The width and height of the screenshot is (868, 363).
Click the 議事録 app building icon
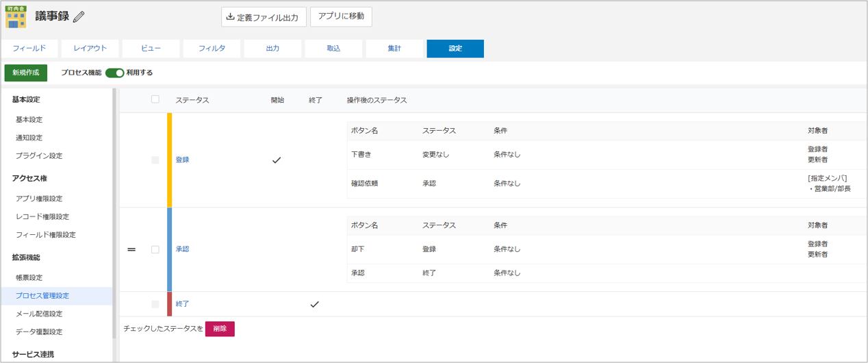tap(16, 16)
